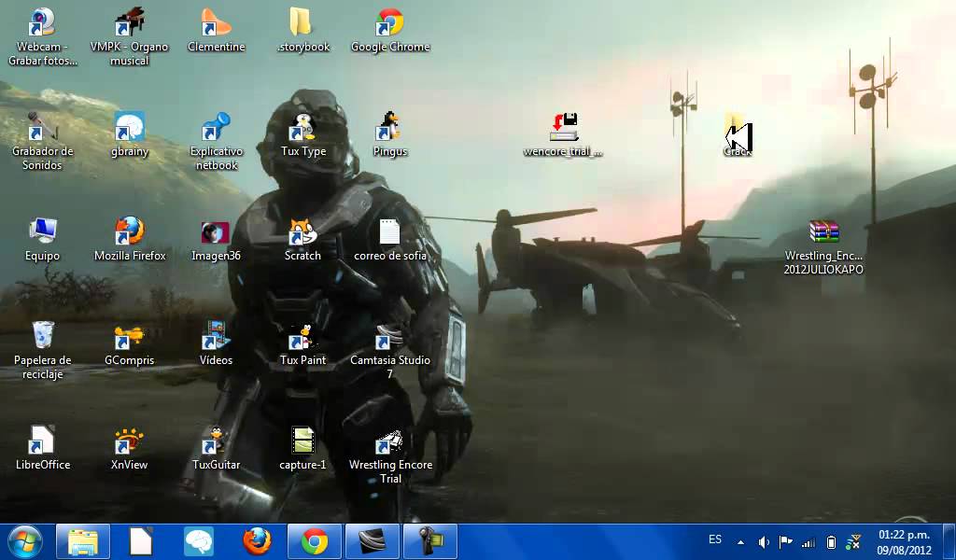Open the clock showing 01:22 p.m.
This screenshot has width=956, height=560.
click(904, 542)
